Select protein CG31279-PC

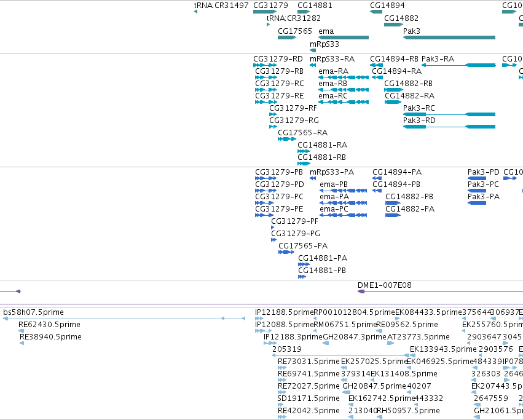tap(279, 197)
